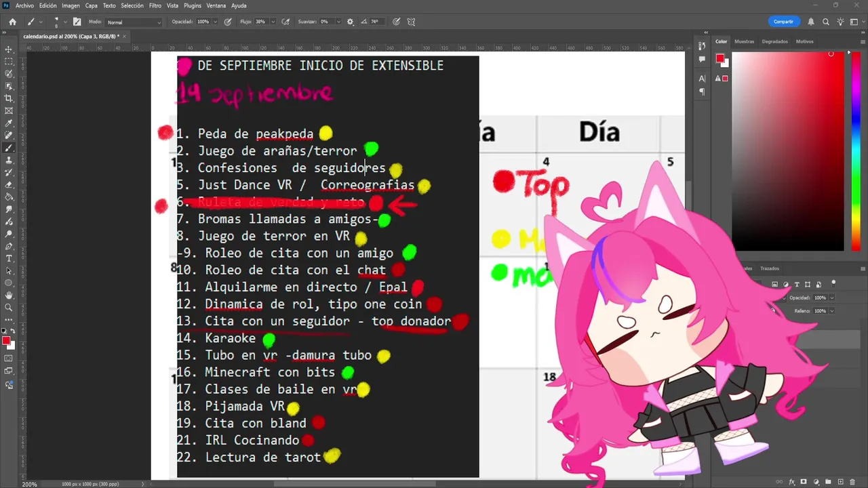868x488 pixels.
Task: Select the Zoom magnifier tool
Action: coord(9,307)
